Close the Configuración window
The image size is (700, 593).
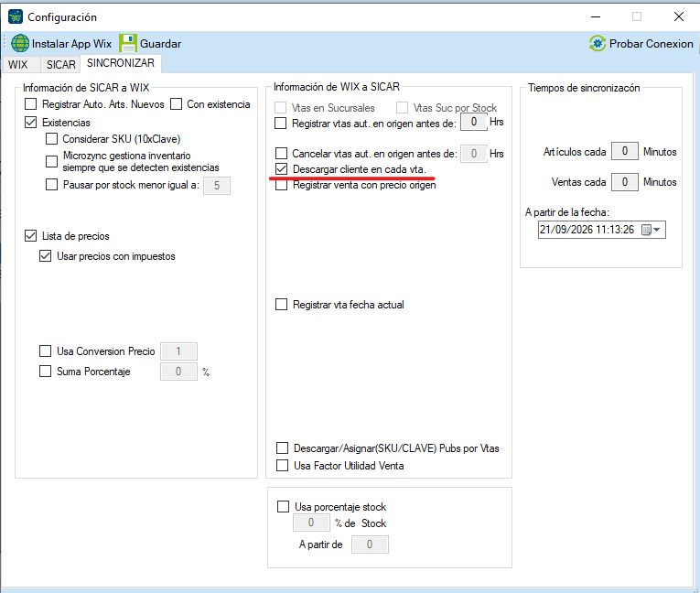pos(679,16)
